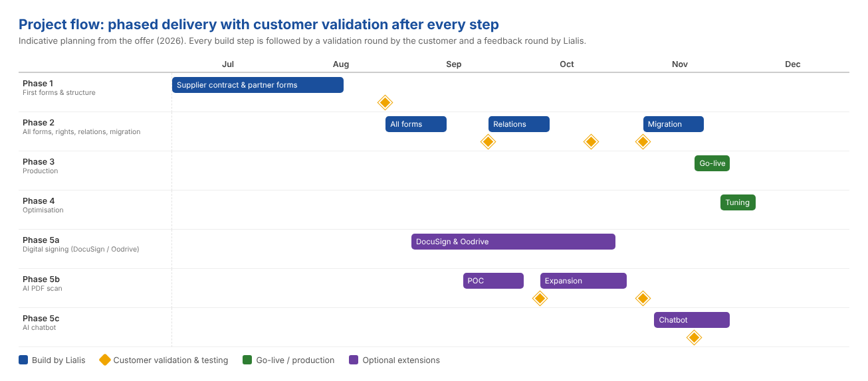Click the Aug month header
The image size is (868, 381).
coord(341,64)
